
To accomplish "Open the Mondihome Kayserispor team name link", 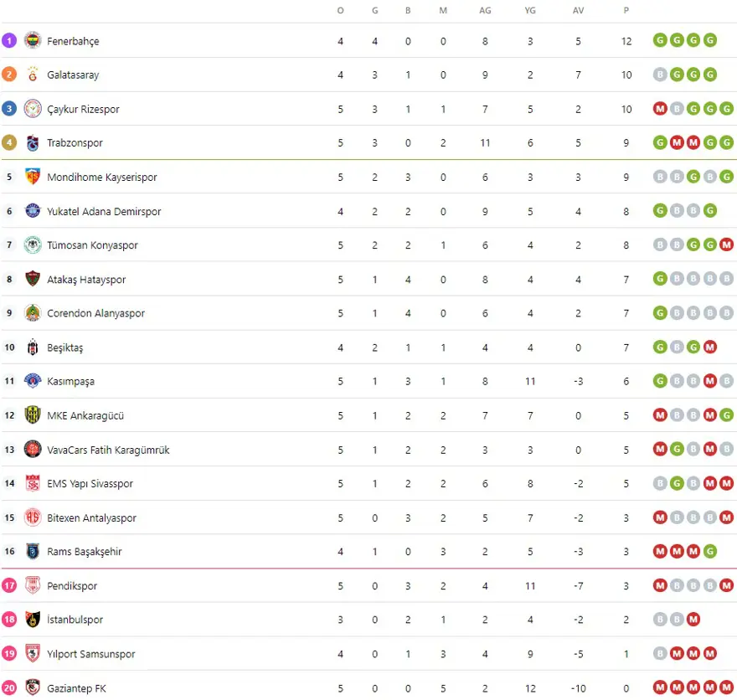I will tap(101, 177).
